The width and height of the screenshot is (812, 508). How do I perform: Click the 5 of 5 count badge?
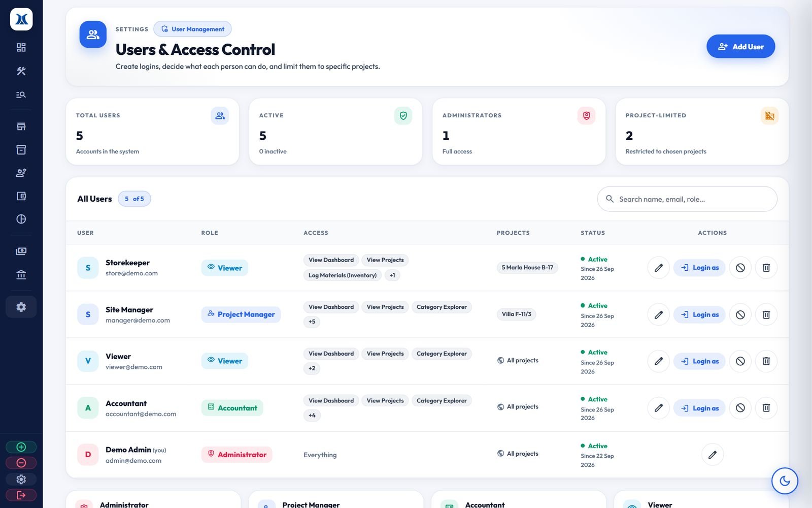point(134,199)
